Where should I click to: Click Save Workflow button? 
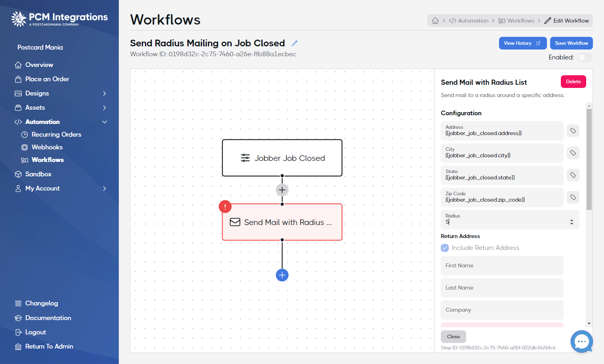tap(571, 43)
